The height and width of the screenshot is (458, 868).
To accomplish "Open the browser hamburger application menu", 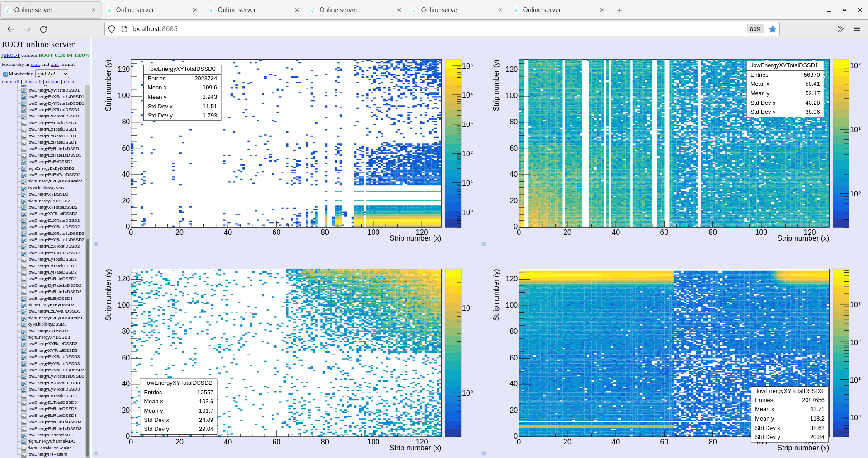I will [x=857, y=29].
